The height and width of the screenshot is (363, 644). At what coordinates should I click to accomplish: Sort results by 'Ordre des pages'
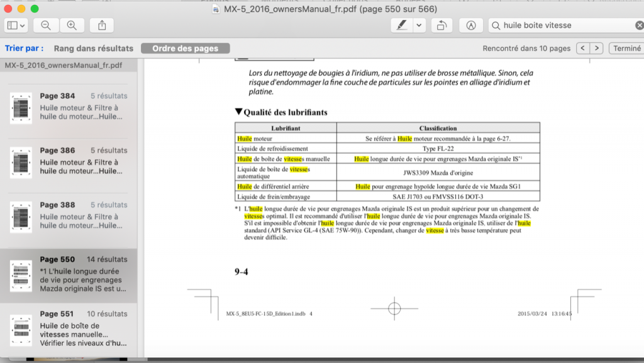coord(186,48)
